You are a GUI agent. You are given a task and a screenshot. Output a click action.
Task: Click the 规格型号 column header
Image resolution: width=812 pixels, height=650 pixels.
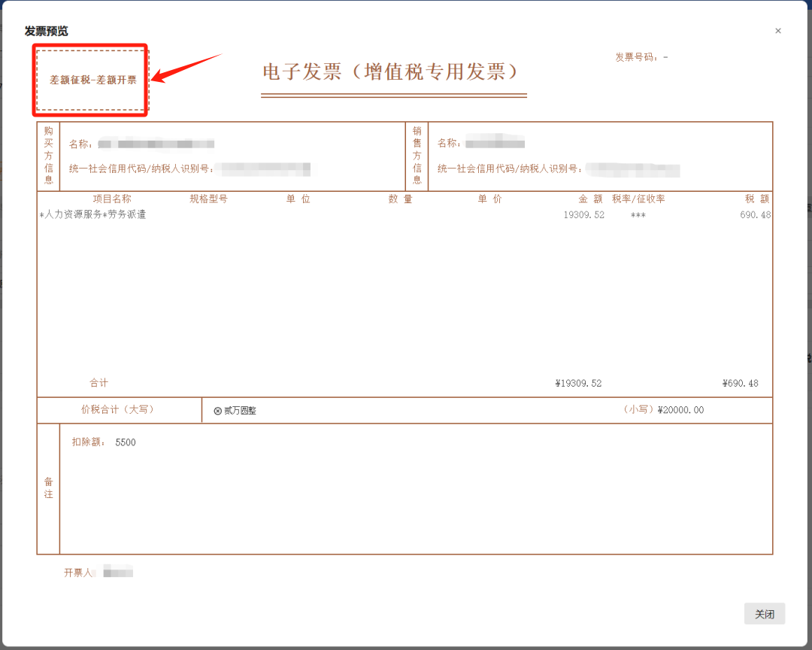208,199
